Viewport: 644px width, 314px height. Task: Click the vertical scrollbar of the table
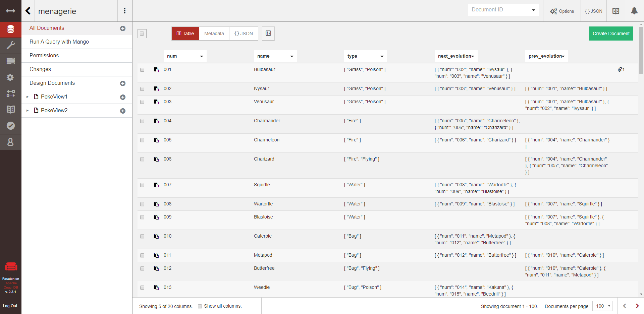click(x=641, y=50)
